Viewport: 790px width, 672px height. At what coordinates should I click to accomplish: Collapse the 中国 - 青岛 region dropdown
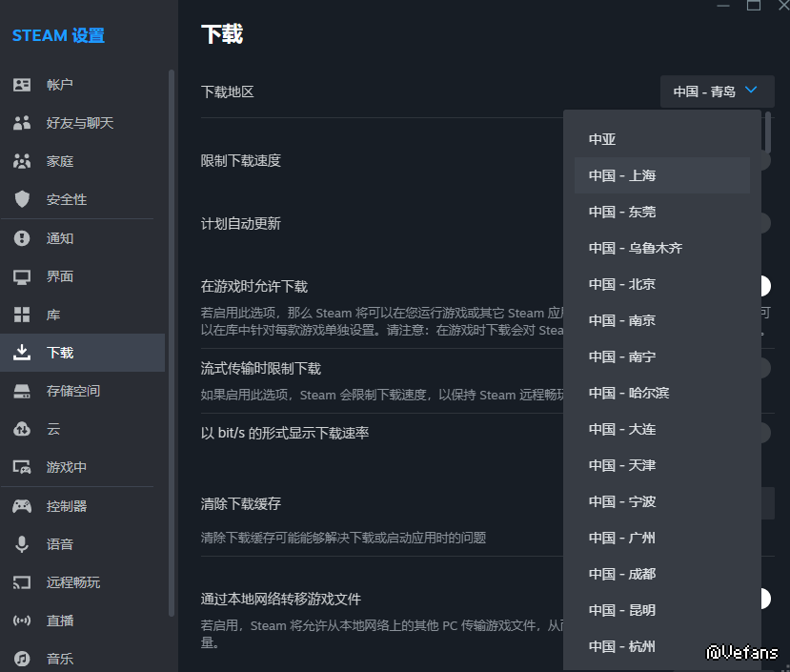click(717, 92)
